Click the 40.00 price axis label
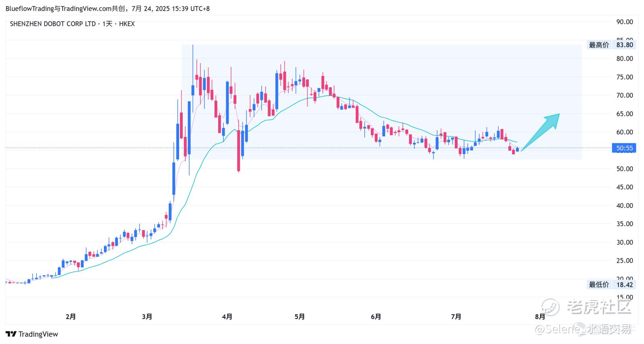 [625, 206]
